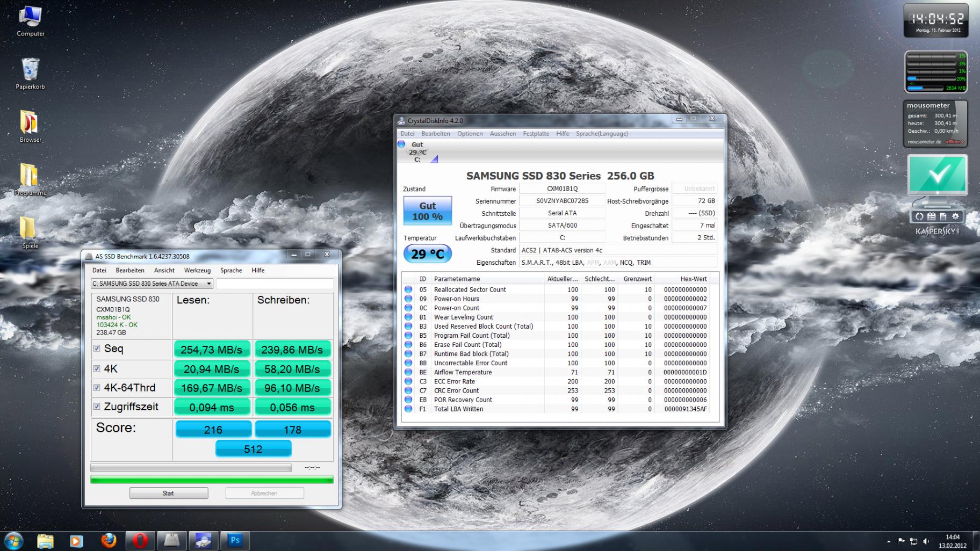This screenshot has width=980, height=551.
Task: Click the Parametername column header
Action: point(488,279)
